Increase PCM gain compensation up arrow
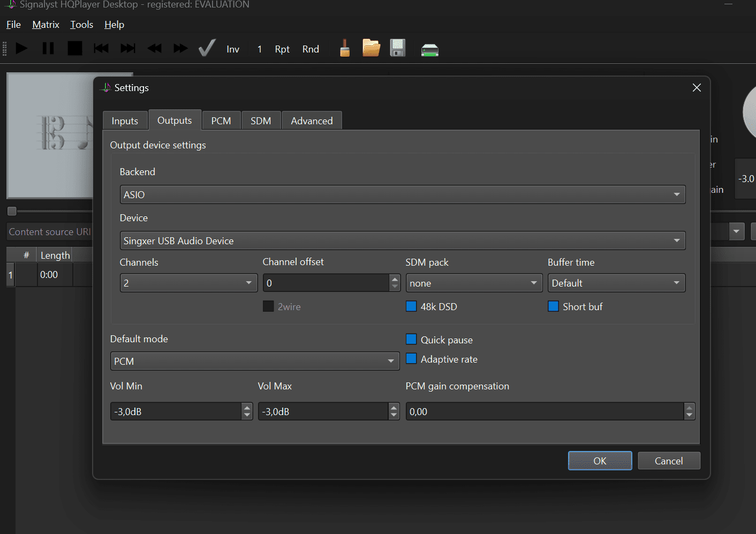 pyautogui.click(x=690, y=407)
